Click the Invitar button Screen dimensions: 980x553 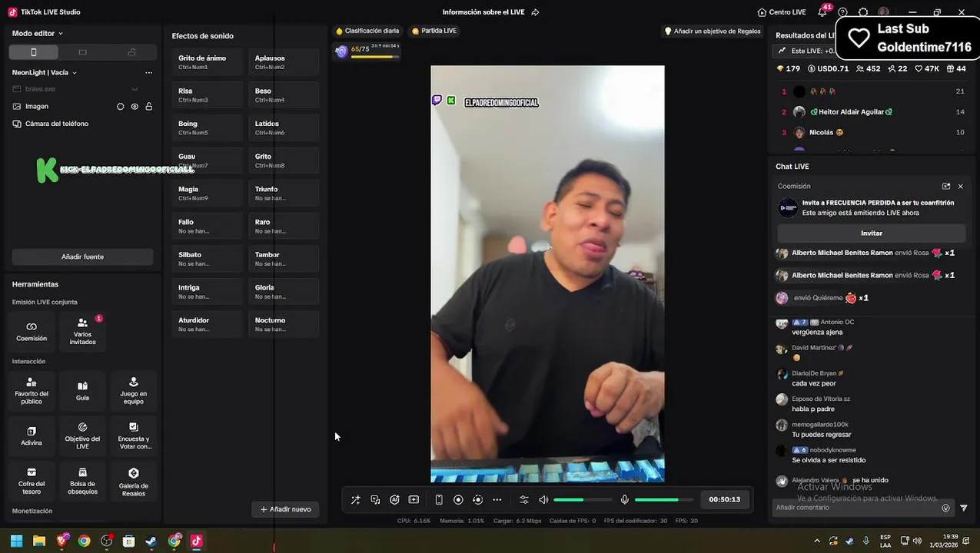pos(872,233)
